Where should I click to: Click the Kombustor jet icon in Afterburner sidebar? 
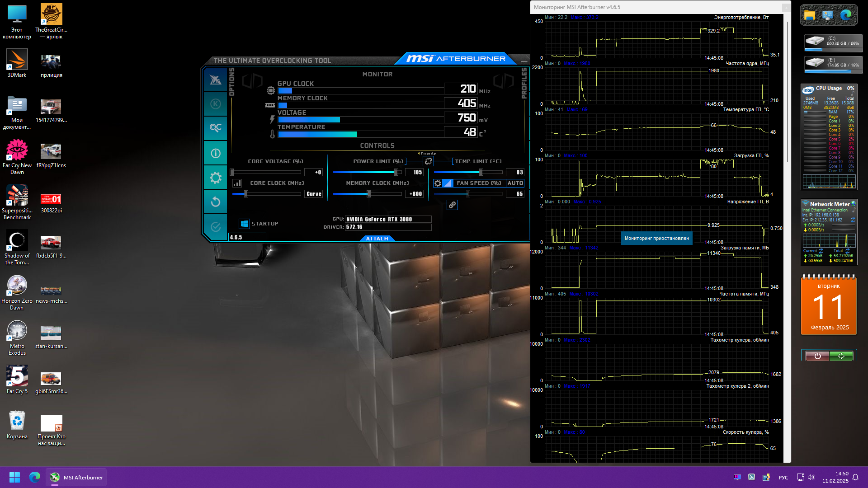click(x=216, y=80)
